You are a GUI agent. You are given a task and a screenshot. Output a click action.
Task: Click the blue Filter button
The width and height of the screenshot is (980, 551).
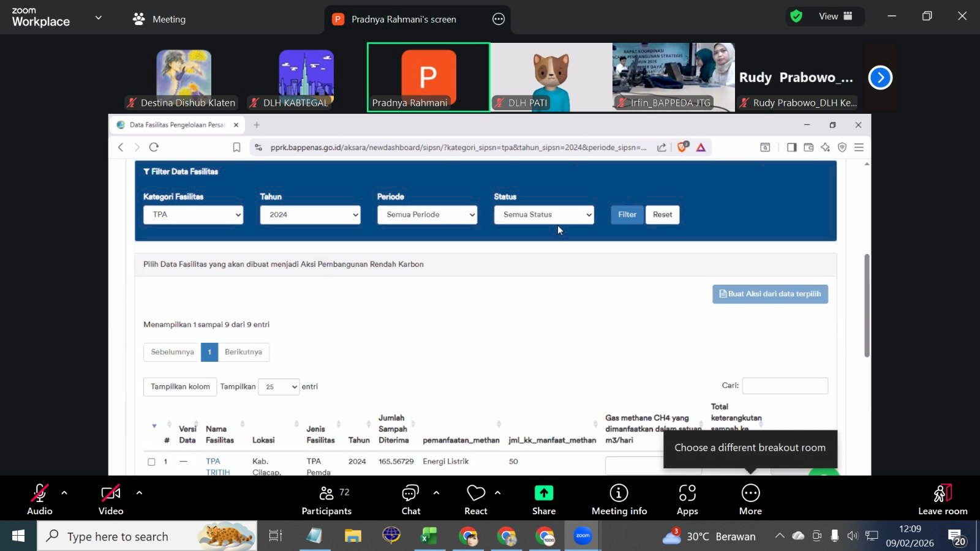pos(627,215)
